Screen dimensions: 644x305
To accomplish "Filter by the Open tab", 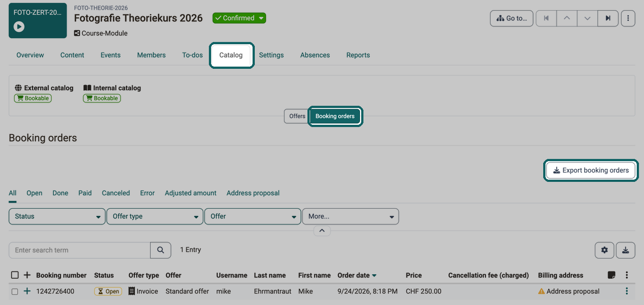I will [35, 193].
